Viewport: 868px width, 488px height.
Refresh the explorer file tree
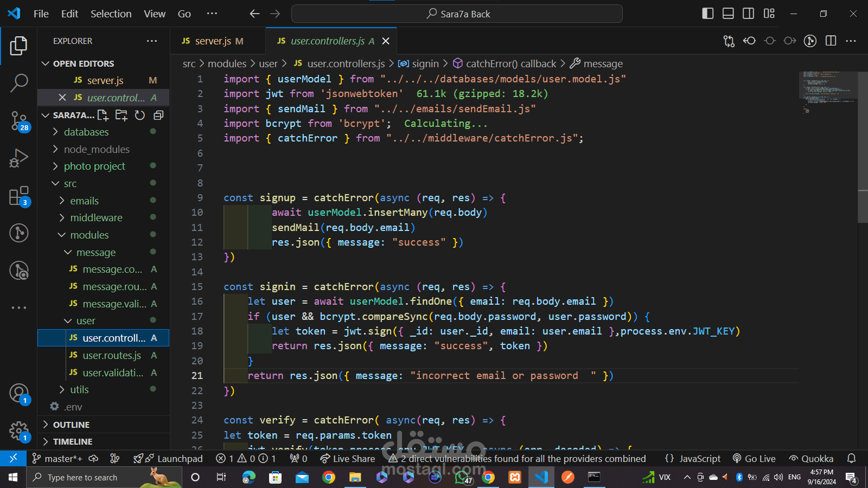tap(140, 115)
